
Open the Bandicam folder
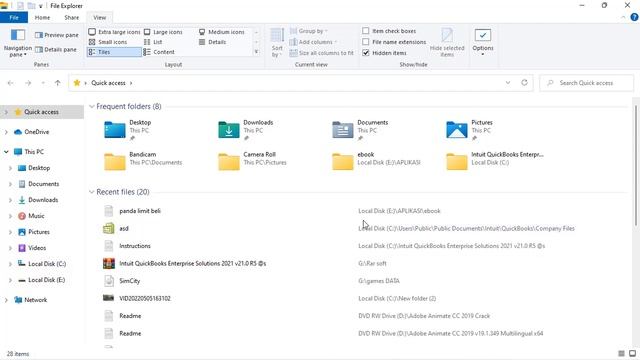[x=143, y=161]
